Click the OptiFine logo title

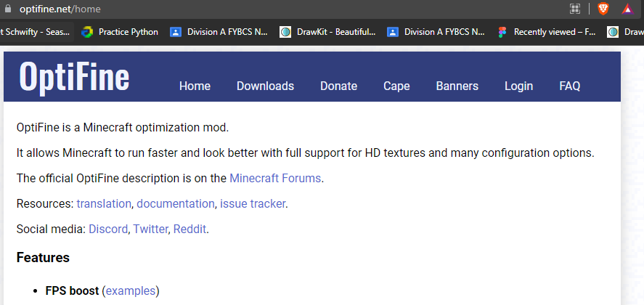coord(74,77)
